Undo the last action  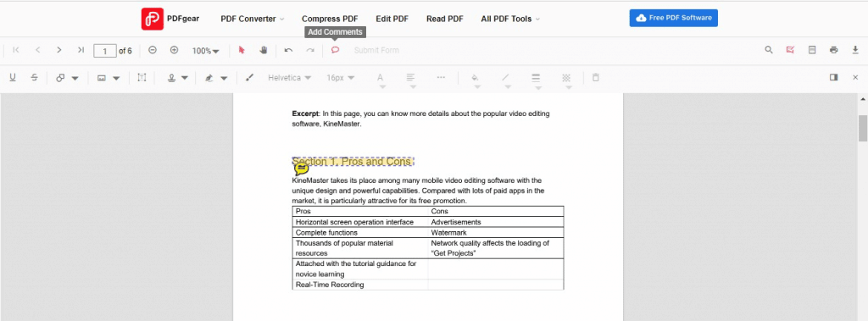[288, 50]
